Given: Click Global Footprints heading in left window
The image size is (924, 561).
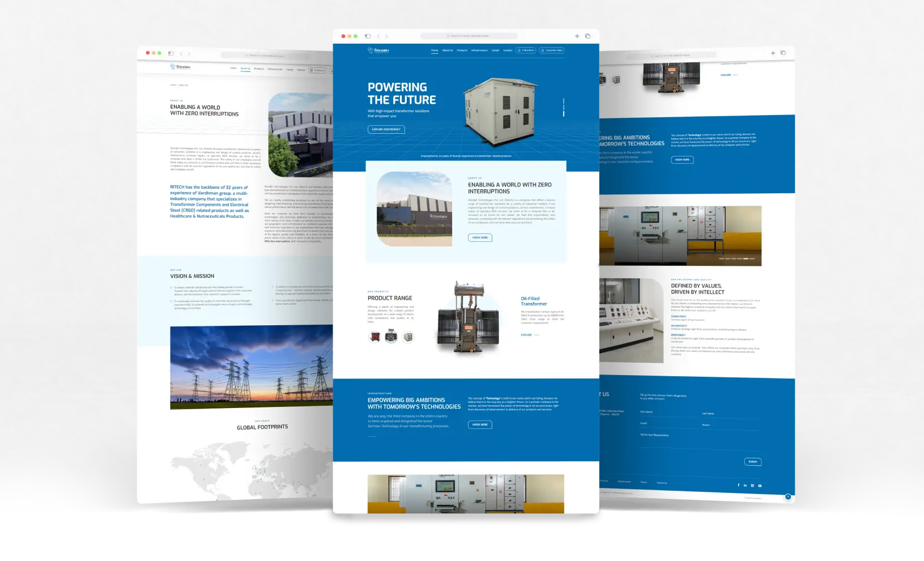Looking at the screenshot, I should [x=262, y=427].
